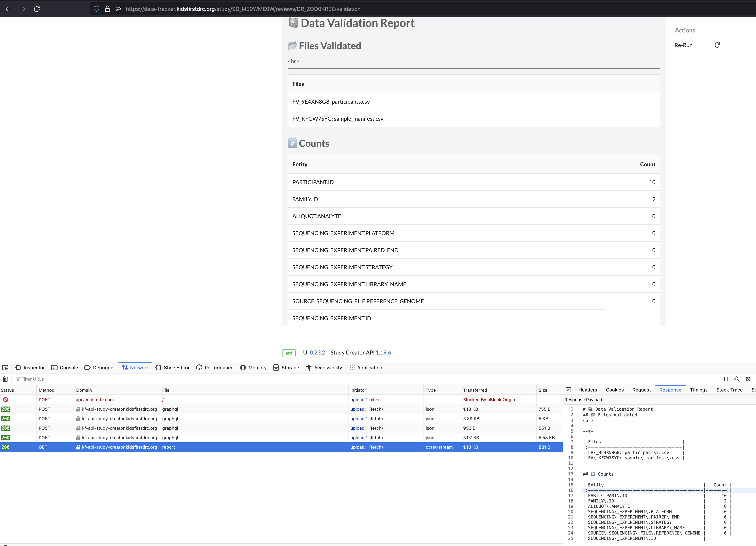This screenshot has width=756, height=546.
Task: Open the site permissions control beside the lock
Action: (118, 9)
